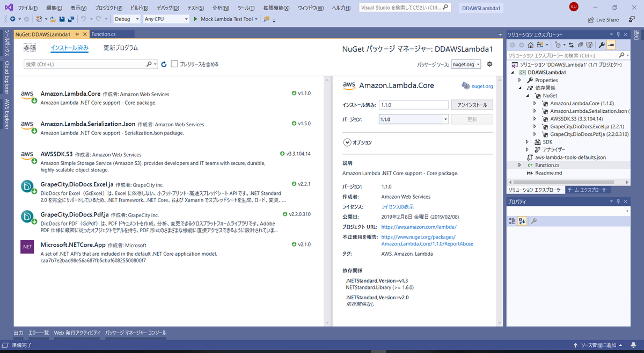Open the ReportAbuse link
This screenshot has height=353, width=644.
coord(427,240)
